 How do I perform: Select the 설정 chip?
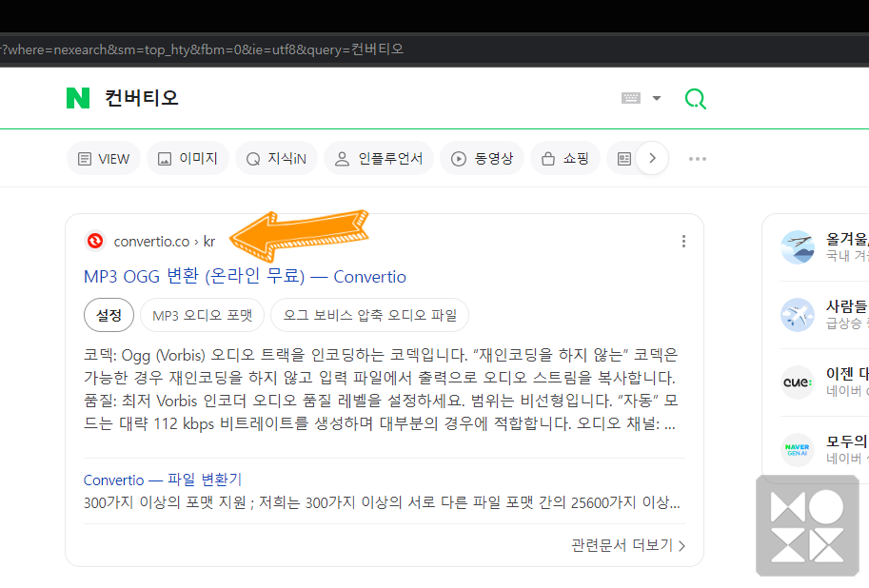[109, 315]
